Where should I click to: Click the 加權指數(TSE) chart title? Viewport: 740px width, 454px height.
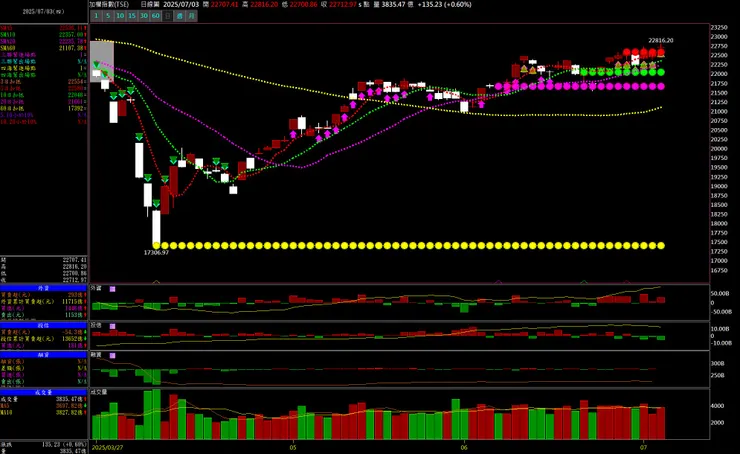coord(109,4)
